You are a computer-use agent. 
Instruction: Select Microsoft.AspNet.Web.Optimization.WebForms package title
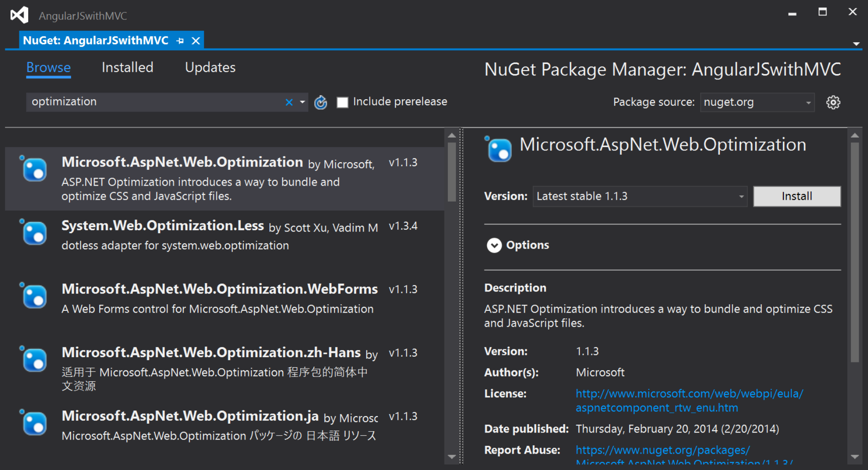click(x=220, y=289)
